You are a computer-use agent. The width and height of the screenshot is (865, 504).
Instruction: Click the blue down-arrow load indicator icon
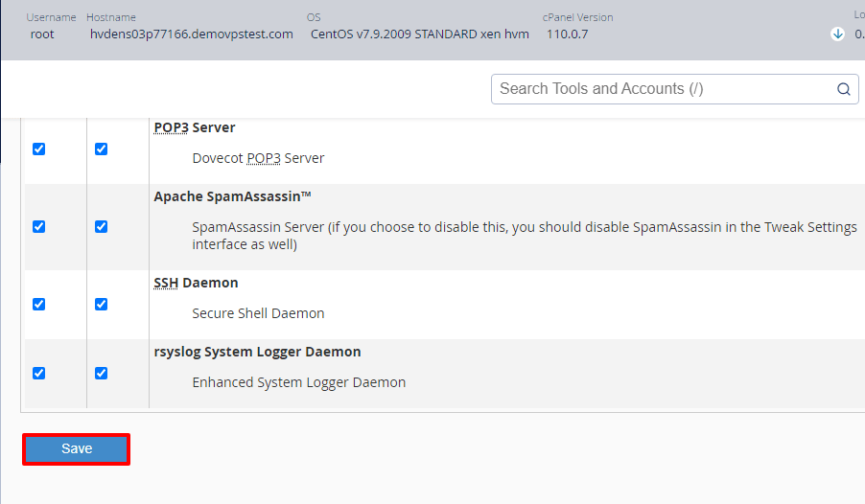pos(837,34)
